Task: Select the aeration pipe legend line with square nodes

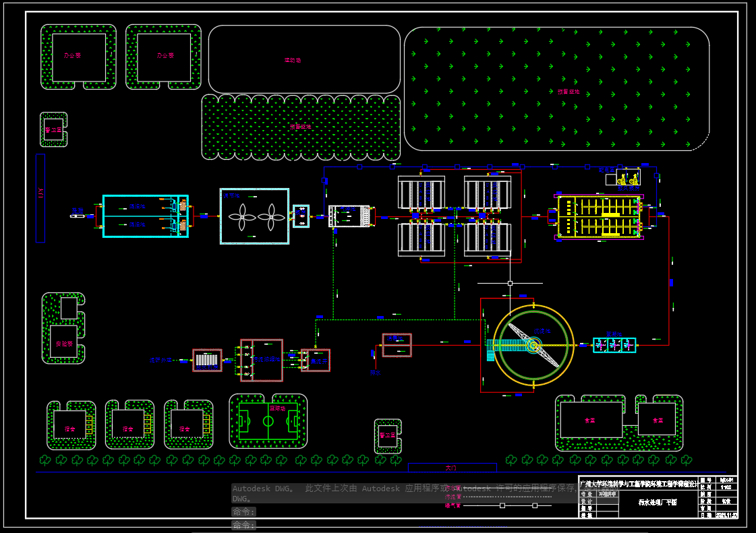Action: [507, 505]
